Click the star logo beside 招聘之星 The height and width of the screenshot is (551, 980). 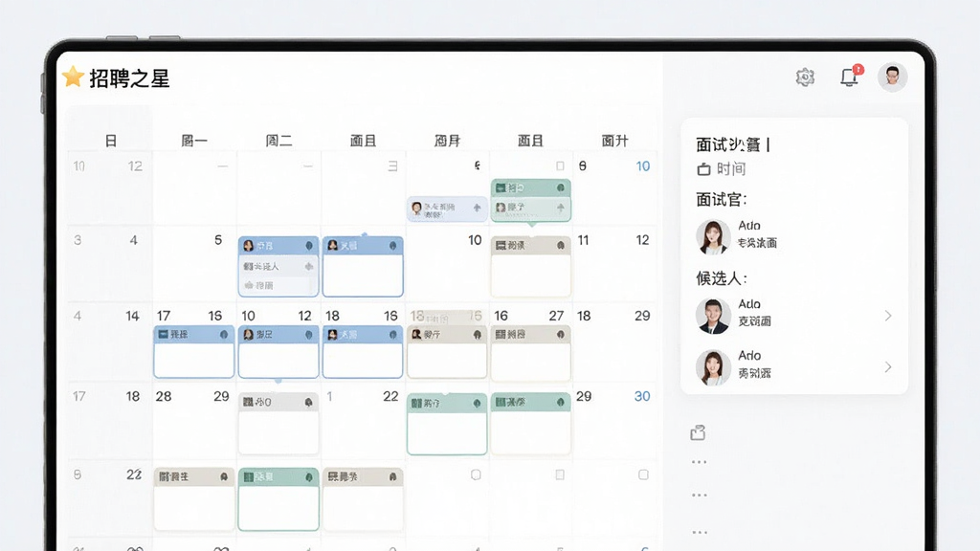(73, 77)
